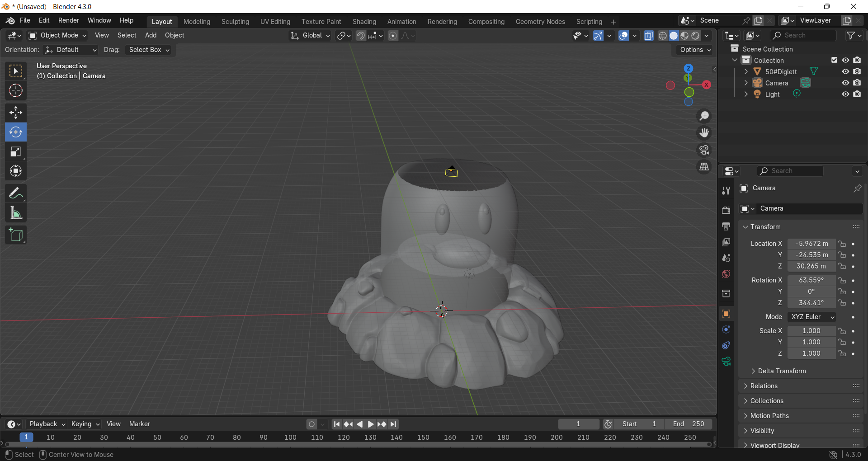Open the Output properties tab
The image size is (868, 461).
[726, 226]
